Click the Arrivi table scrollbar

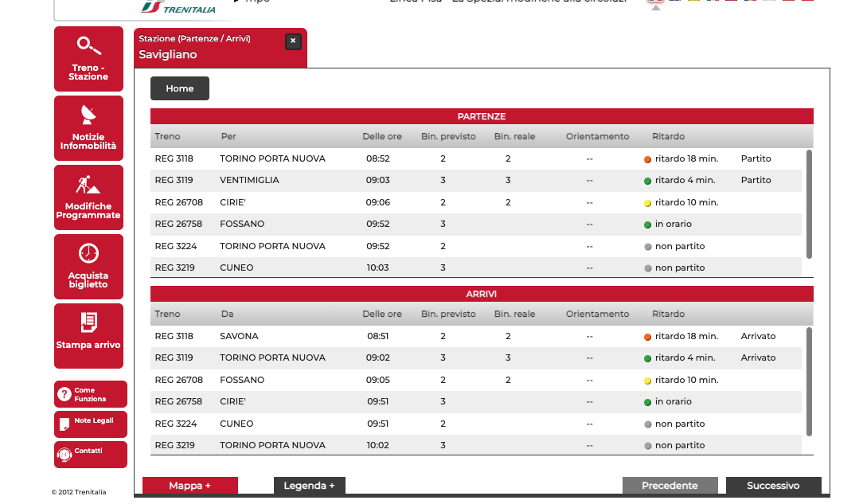click(810, 381)
